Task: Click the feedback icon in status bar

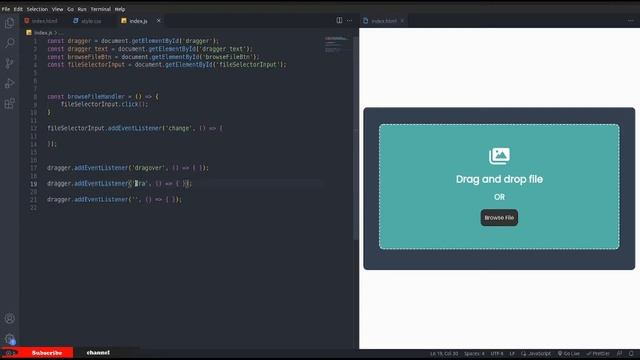Action: [620, 353]
